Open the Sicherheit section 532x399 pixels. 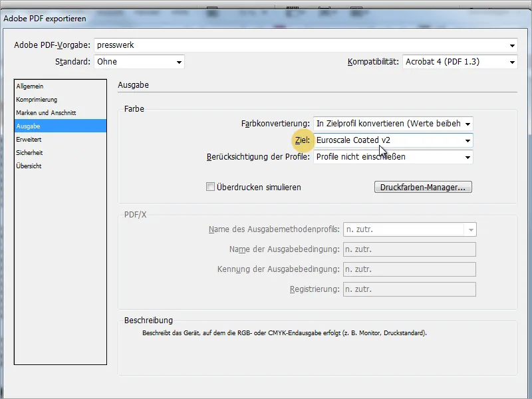(61, 152)
